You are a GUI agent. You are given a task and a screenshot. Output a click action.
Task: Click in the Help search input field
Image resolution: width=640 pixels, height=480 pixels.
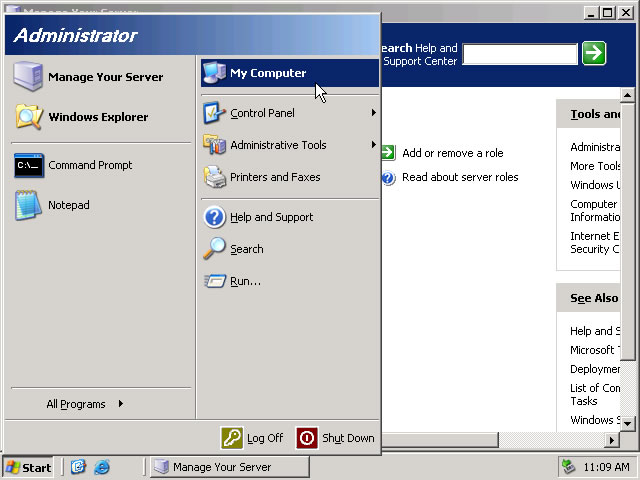click(x=520, y=53)
